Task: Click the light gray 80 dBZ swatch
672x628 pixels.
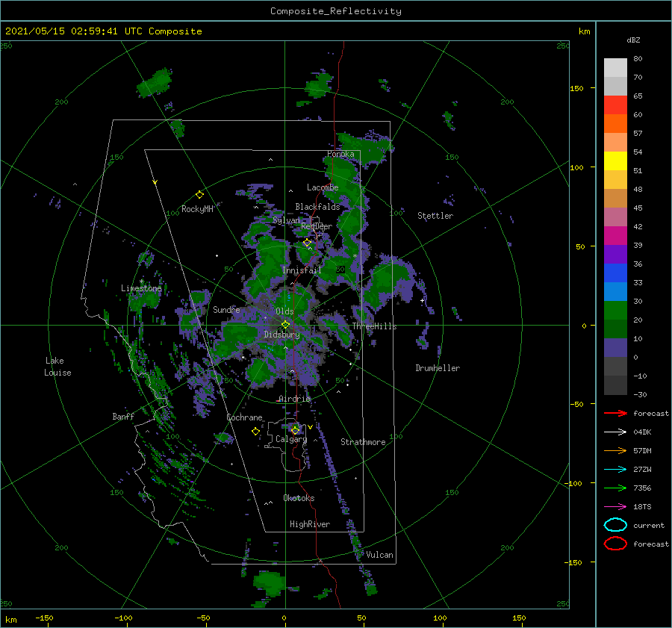Action: [615, 68]
